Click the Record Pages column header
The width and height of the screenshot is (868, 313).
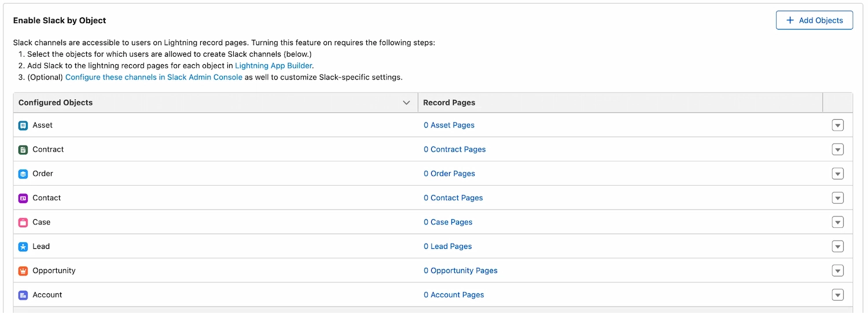(620, 102)
